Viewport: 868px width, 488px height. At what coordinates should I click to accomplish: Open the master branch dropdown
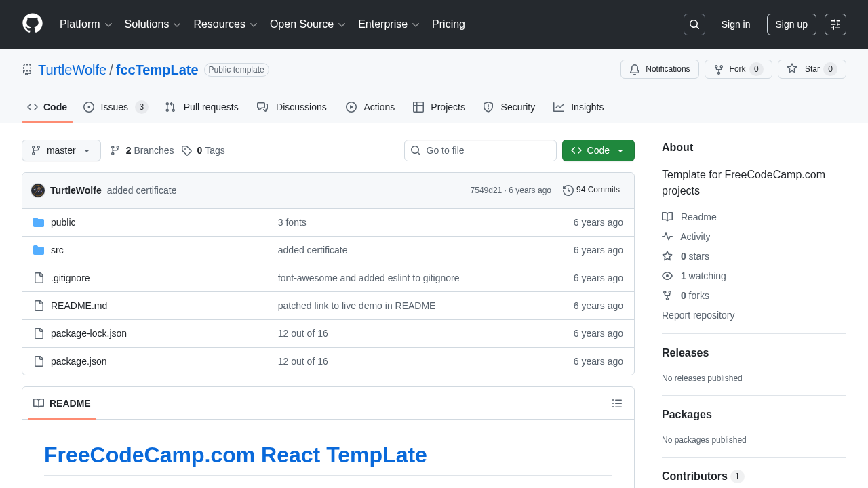point(61,150)
